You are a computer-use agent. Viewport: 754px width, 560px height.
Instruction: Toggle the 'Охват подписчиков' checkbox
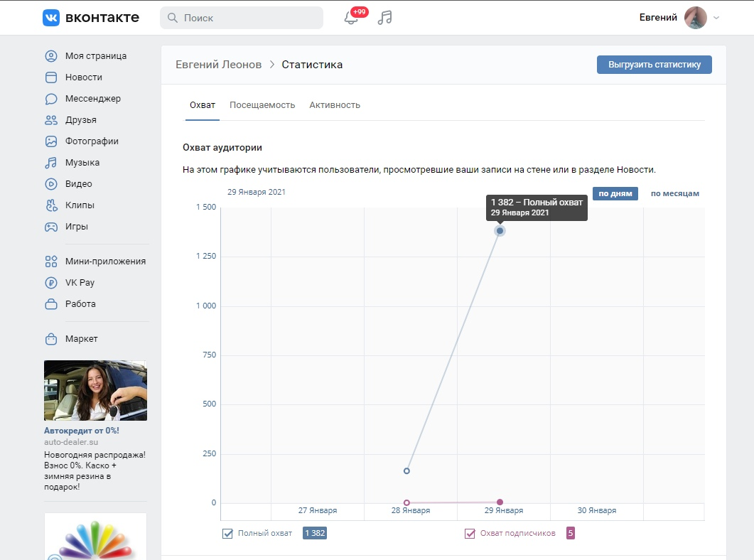click(x=470, y=534)
